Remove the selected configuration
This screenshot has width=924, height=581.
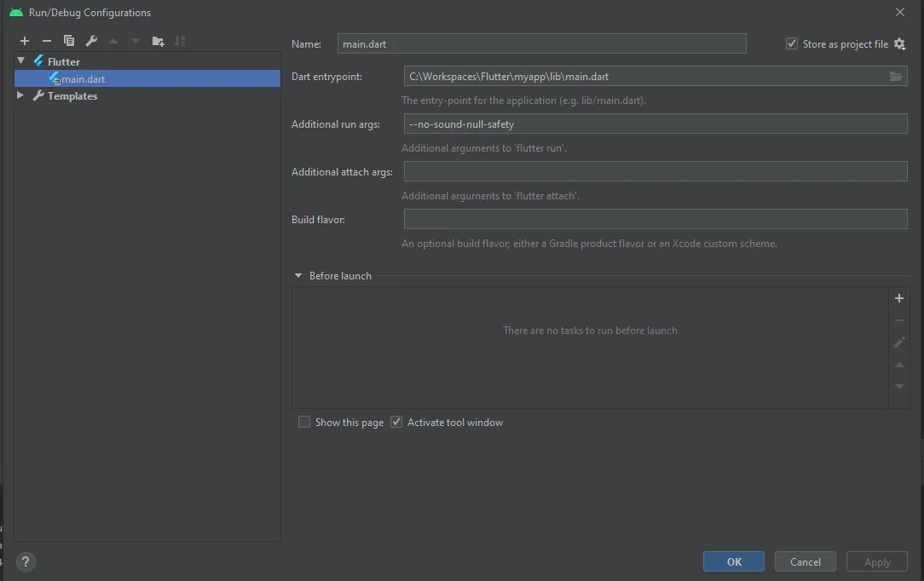click(x=47, y=41)
